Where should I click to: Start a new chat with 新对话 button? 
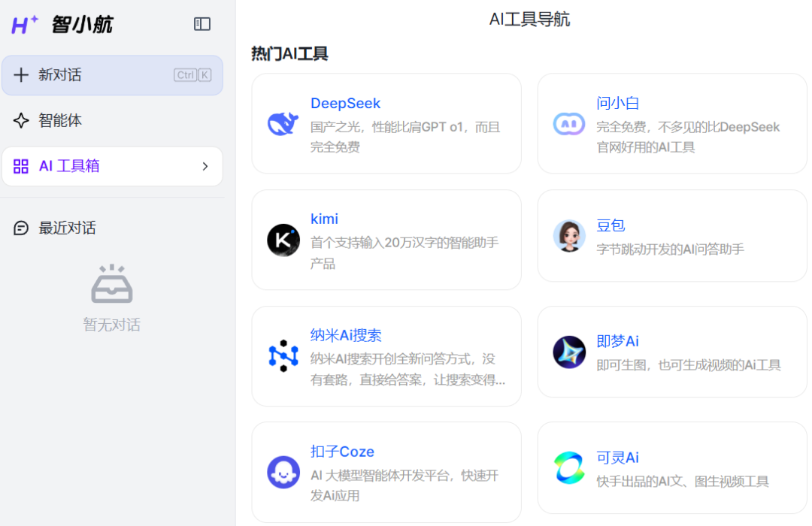(x=112, y=75)
